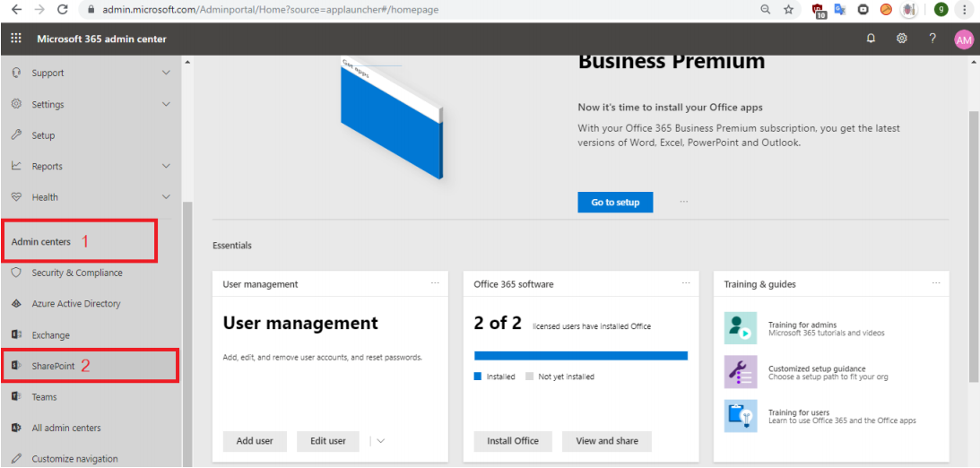Click the Add user button
This screenshot has width=980, height=468.
(255, 441)
